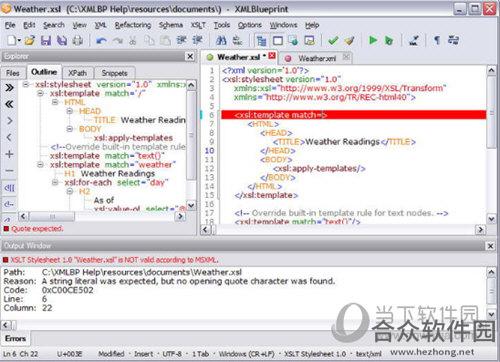
Task: Run the XSLT transformation with the green play icon
Action: (373, 40)
